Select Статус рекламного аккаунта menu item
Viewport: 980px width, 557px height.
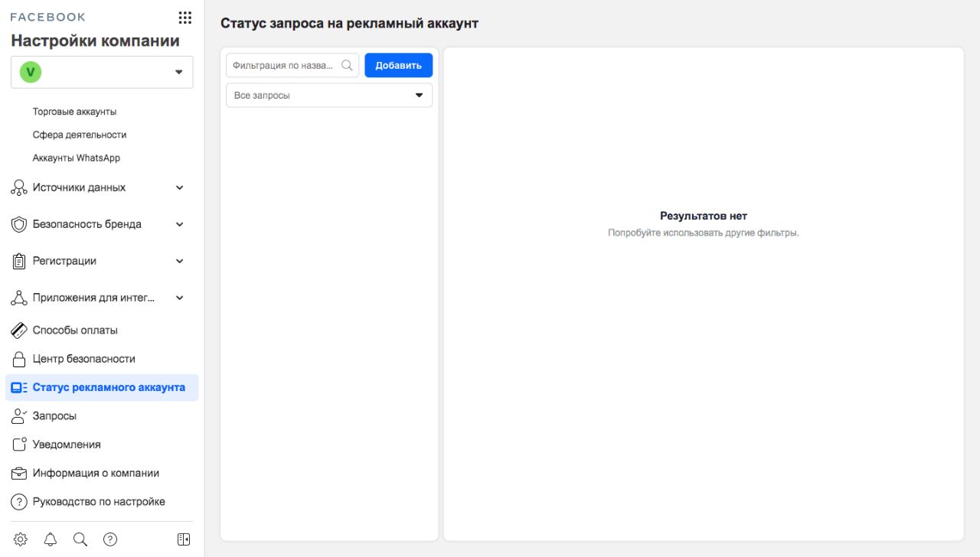[x=101, y=388]
